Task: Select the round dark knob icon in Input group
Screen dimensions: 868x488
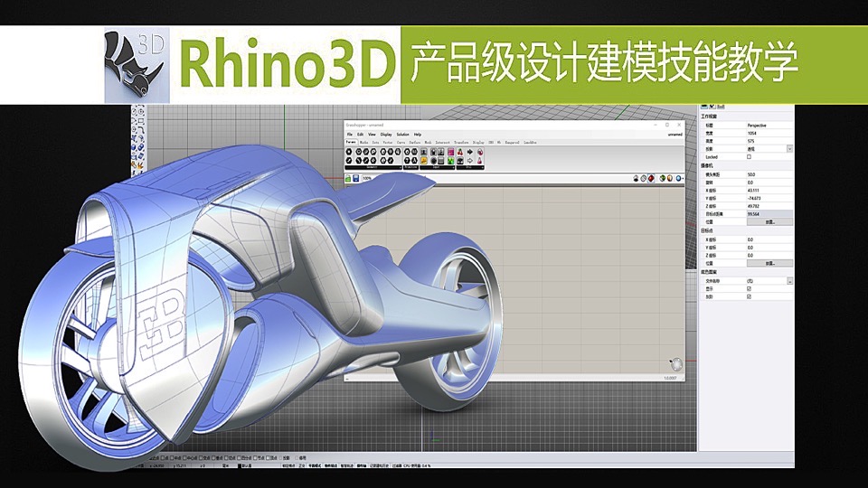Action: click(x=433, y=161)
